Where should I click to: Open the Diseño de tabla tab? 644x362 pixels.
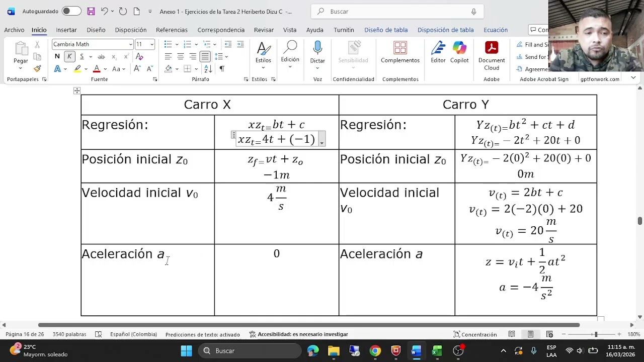coord(386,30)
